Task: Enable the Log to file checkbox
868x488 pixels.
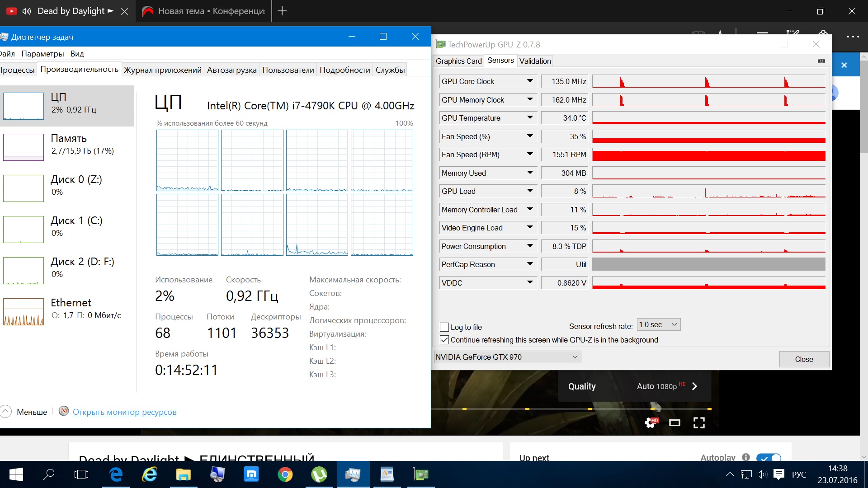Action: pos(444,327)
